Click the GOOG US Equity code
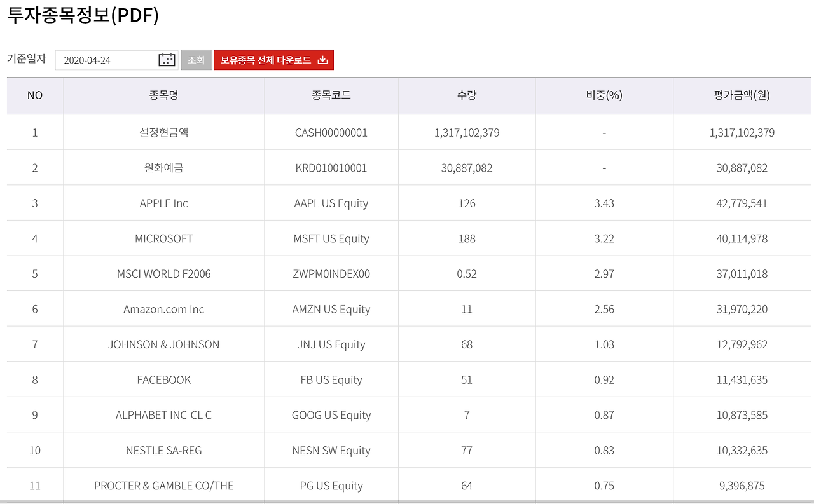 pos(331,415)
